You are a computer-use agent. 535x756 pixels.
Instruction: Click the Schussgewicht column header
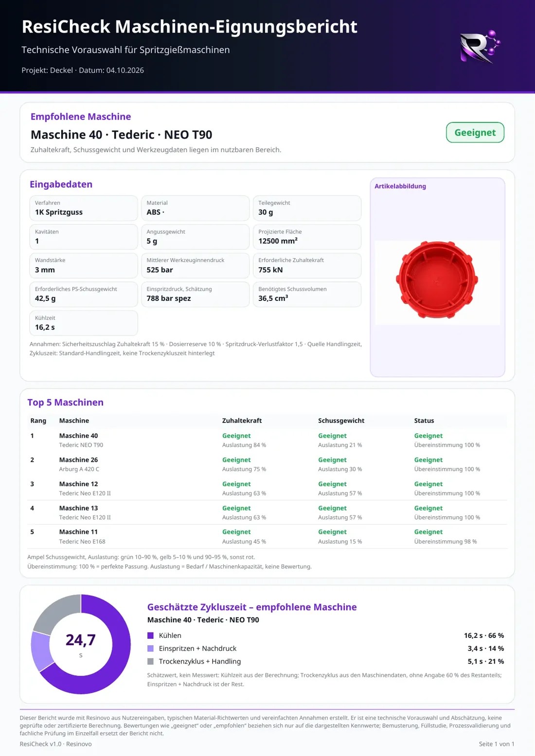[341, 421]
